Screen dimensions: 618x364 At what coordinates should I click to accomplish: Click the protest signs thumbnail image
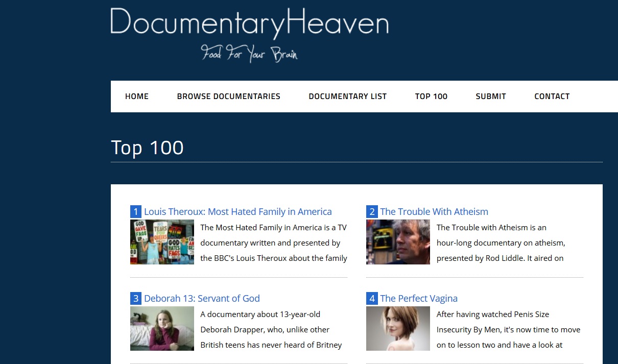point(162,242)
